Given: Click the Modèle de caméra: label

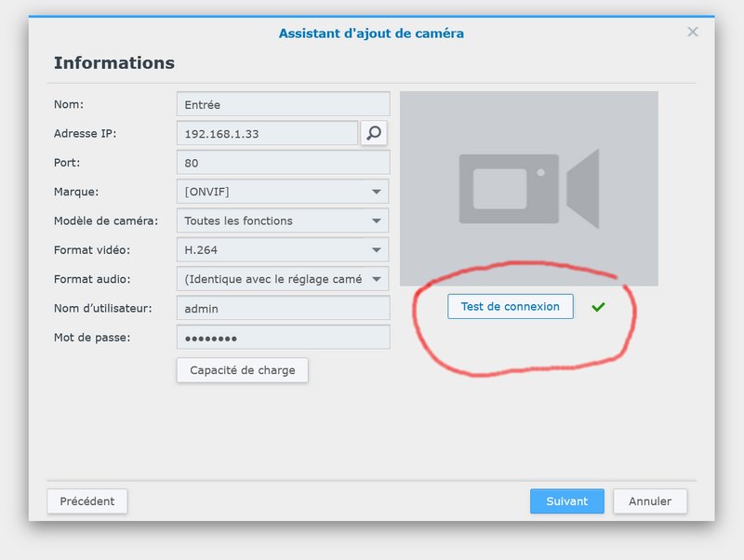Looking at the screenshot, I should tap(106, 220).
